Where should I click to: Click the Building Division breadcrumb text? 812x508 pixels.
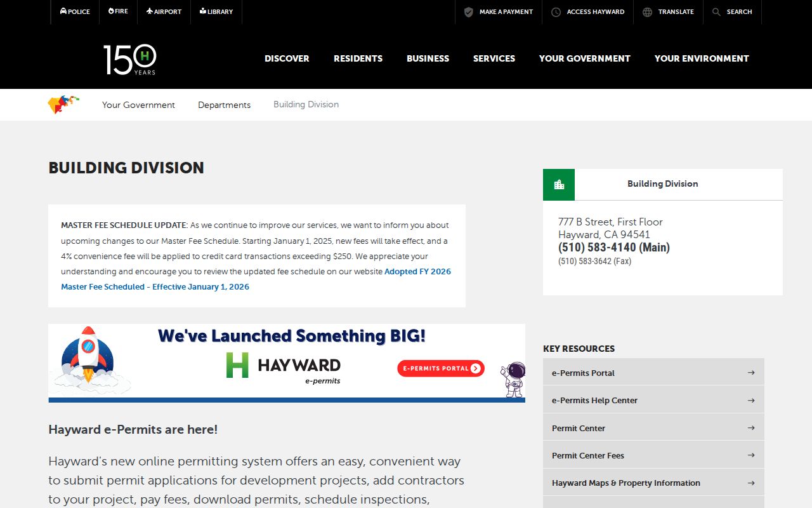(306, 105)
